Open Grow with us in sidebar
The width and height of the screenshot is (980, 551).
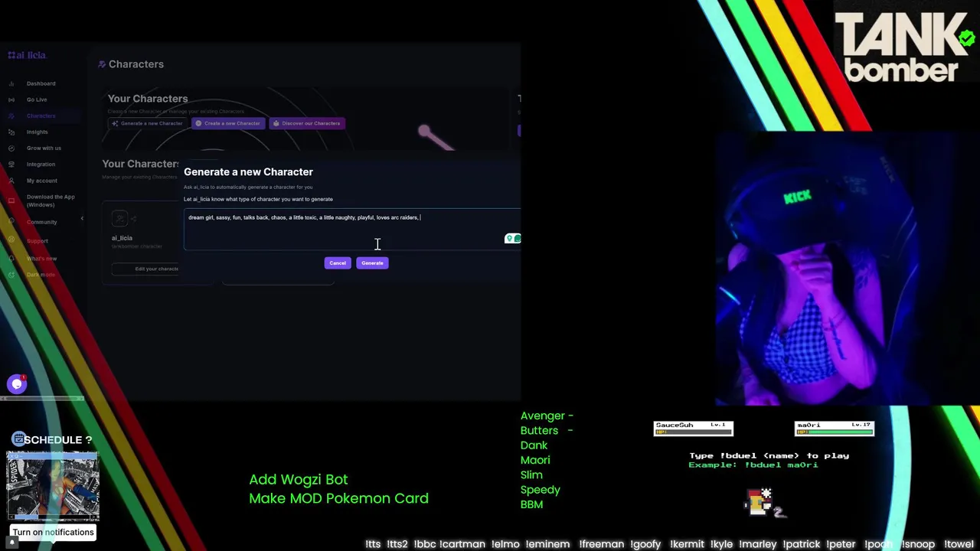(x=44, y=148)
